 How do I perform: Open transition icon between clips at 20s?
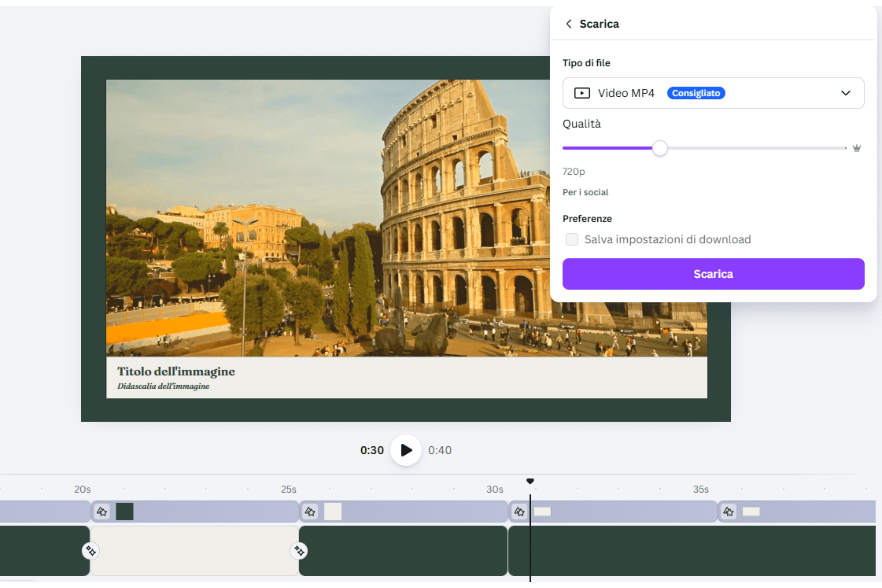pyautogui.click(x=90, y=551)
